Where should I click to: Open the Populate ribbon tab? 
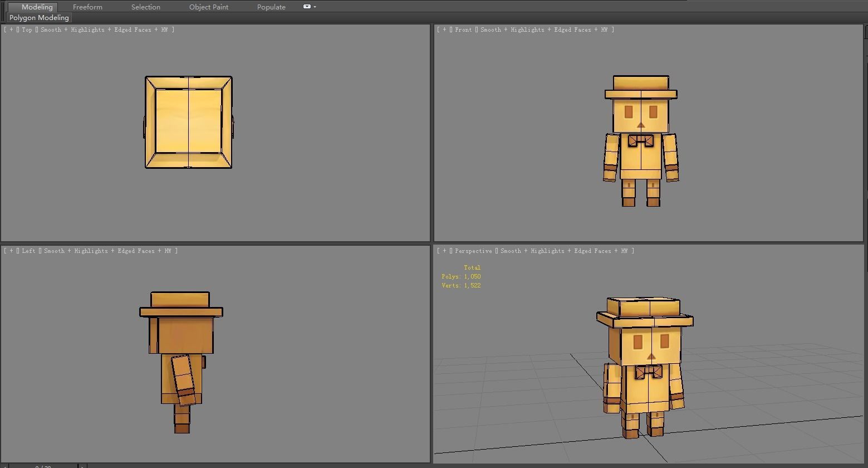coord(271,7)
